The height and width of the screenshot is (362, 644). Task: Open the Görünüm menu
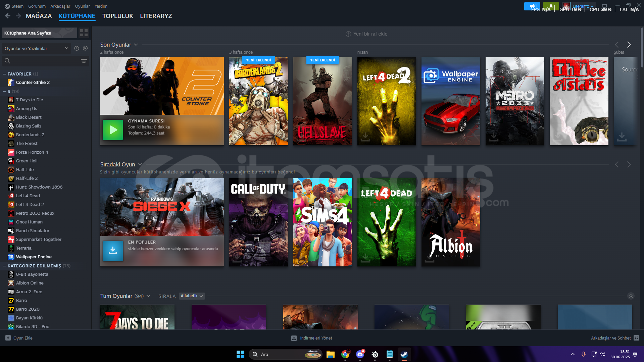point(37,6)
